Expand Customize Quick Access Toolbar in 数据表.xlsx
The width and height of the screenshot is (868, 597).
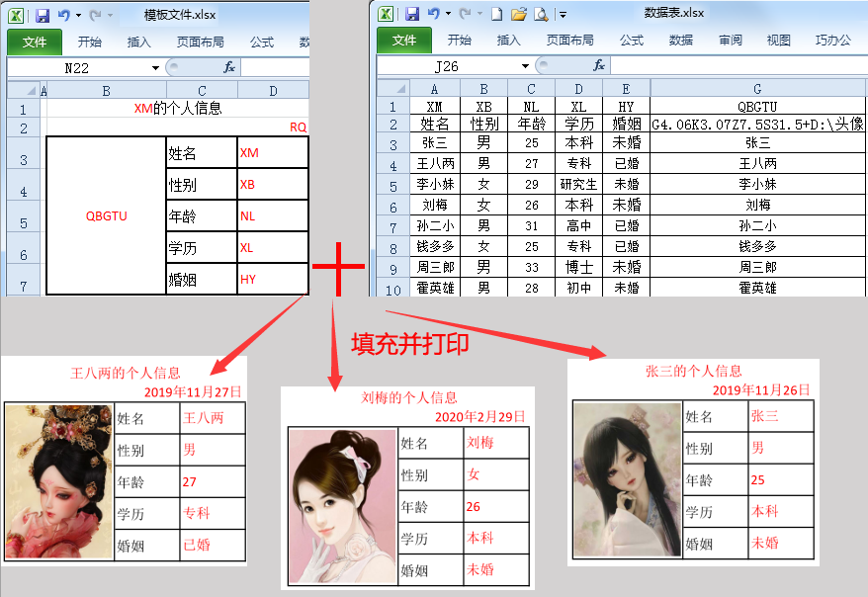563,15
